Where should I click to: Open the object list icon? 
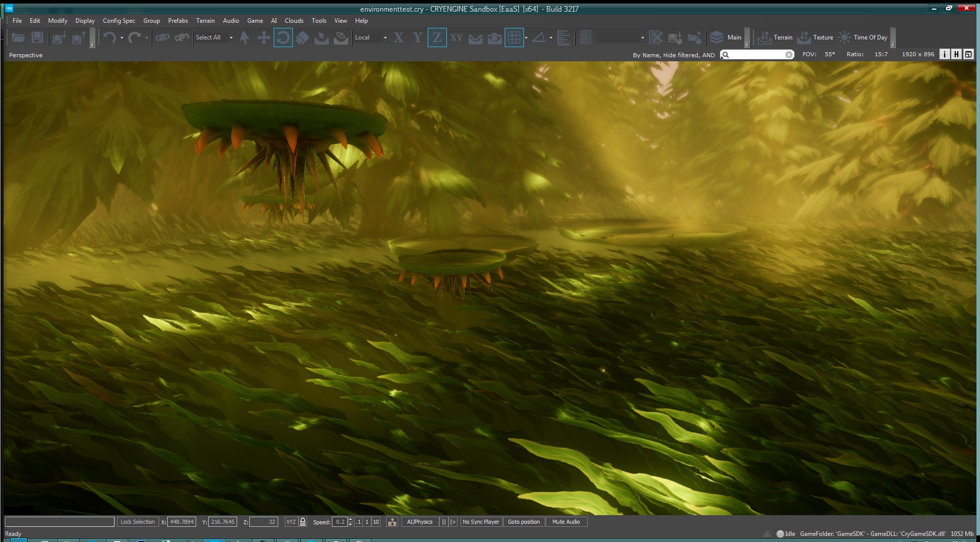point(585,37)
